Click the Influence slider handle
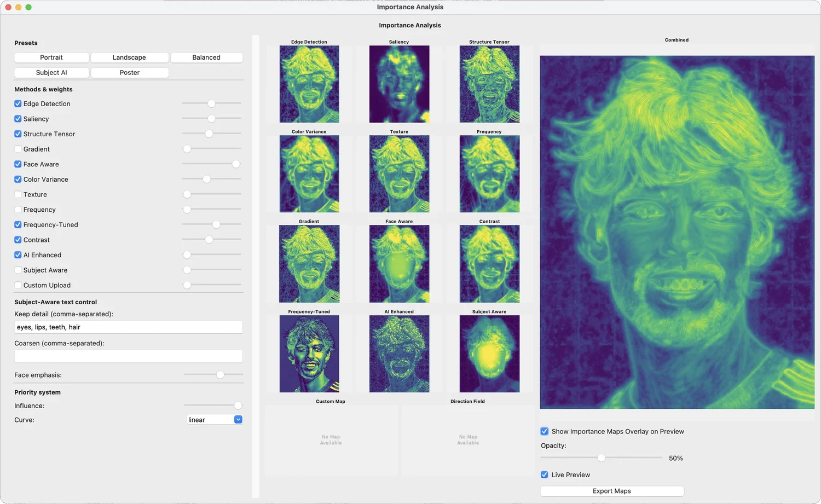 tap(238, 405)
